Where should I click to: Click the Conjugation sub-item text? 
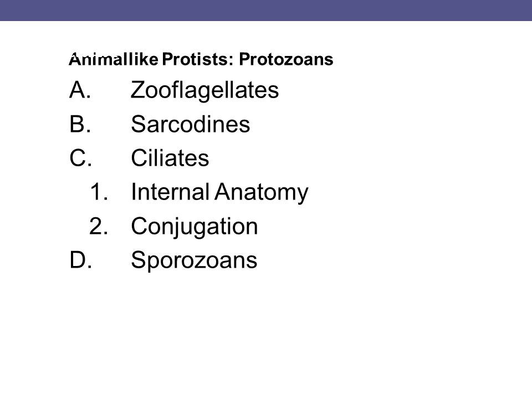click(195, 227)
